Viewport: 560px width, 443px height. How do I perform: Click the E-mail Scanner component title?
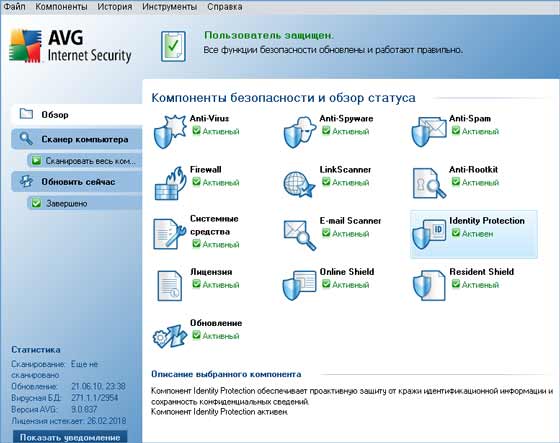(x=350, y=221)
